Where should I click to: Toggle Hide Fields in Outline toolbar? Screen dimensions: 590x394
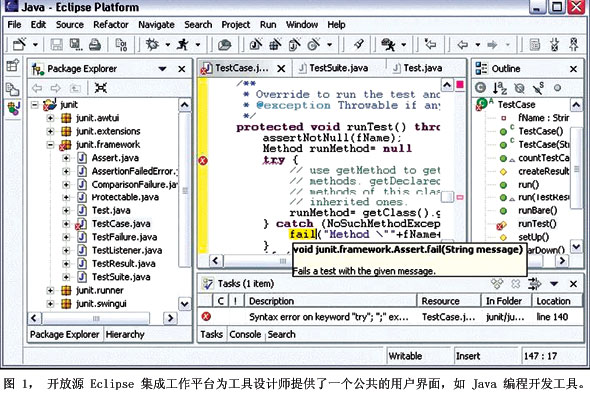(519, 88)
